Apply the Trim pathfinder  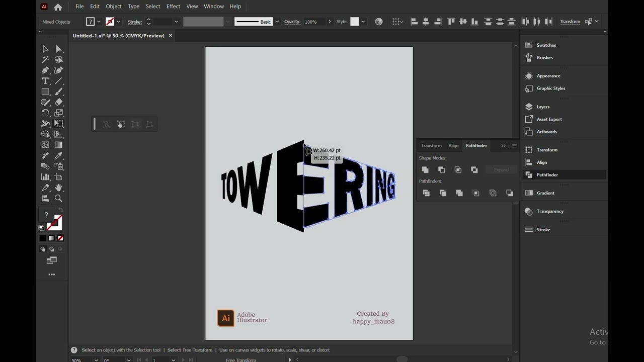click(x=443, y=193)
